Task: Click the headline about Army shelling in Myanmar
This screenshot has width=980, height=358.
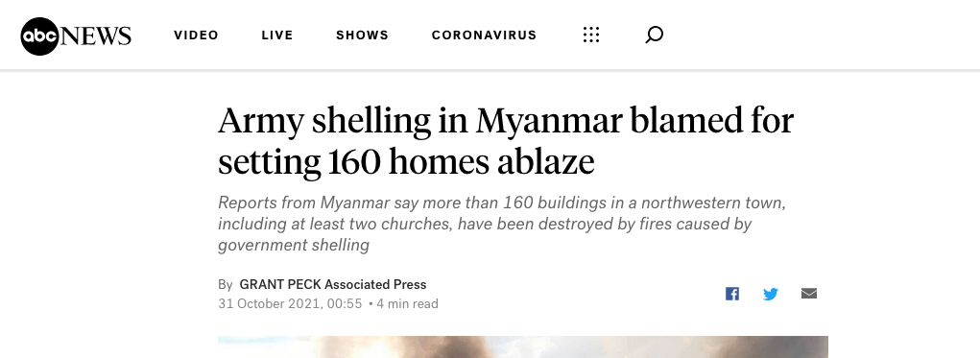Action: pyautogui.click(x=506, y=141)
